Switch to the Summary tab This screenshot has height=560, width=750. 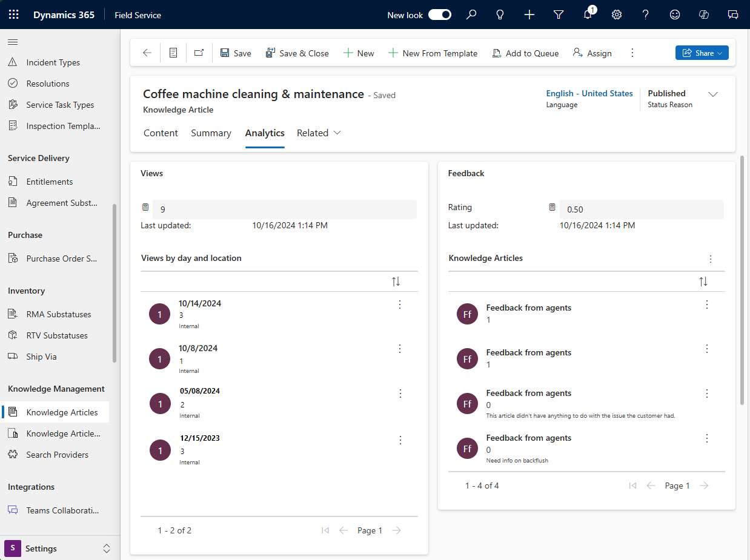(x=211, y=133)
